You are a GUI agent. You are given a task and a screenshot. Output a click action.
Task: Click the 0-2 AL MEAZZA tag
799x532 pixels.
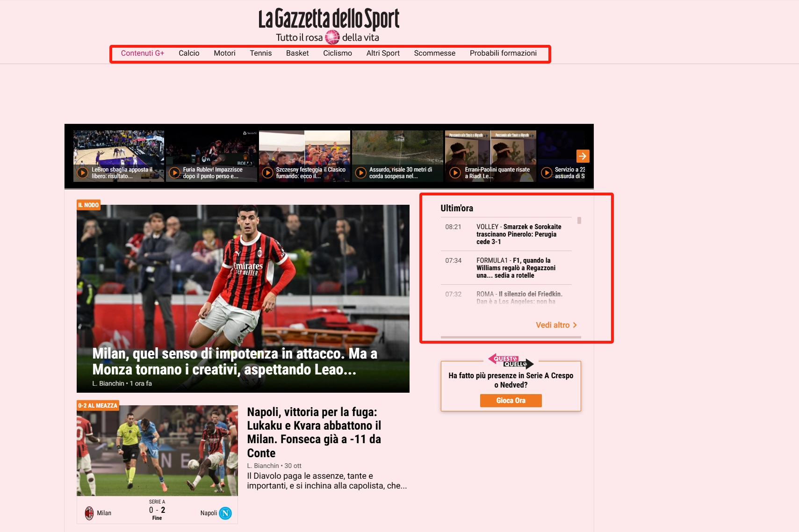click(98, 405)
